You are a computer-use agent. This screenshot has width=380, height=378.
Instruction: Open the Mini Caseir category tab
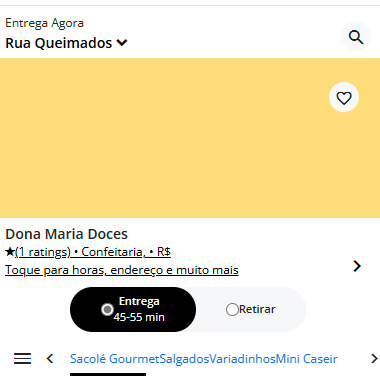307,359
